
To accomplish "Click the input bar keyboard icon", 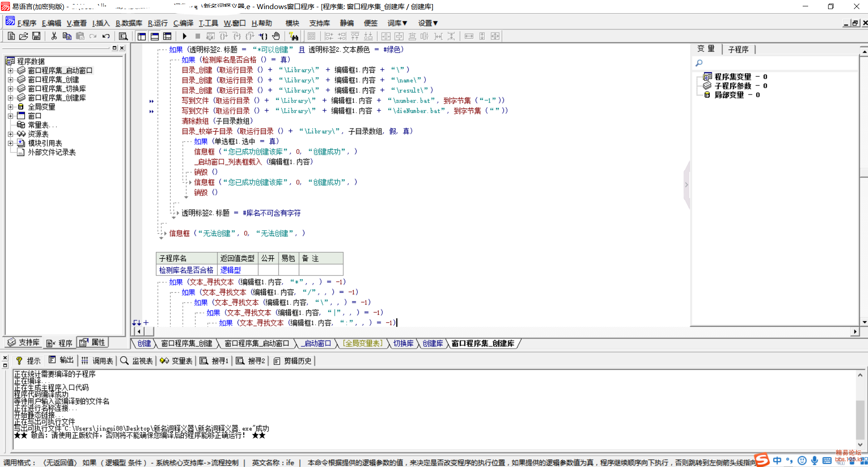I will click(827, 460).
